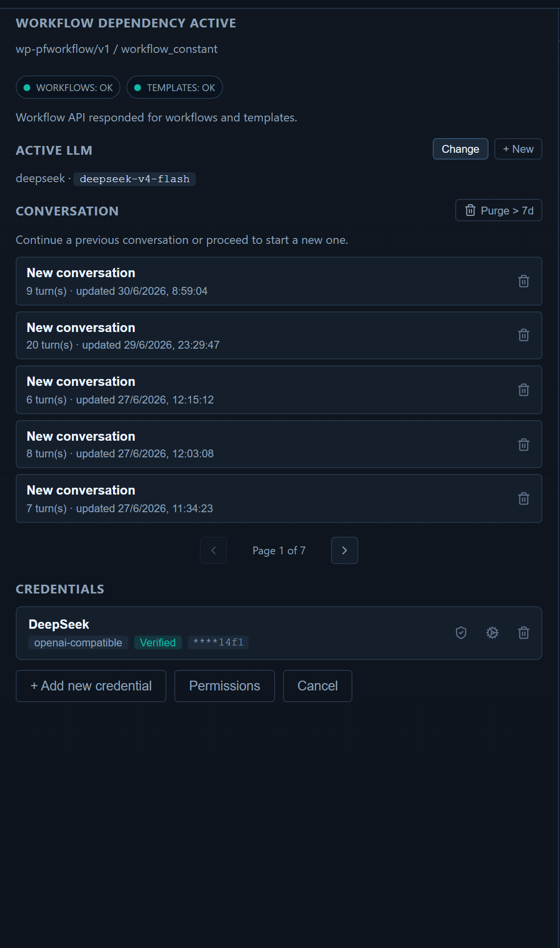This screenshot has height=948, width=560.
Task: Delete the 9-turn conversation via trash icon
Action: (x=524, y=281)
